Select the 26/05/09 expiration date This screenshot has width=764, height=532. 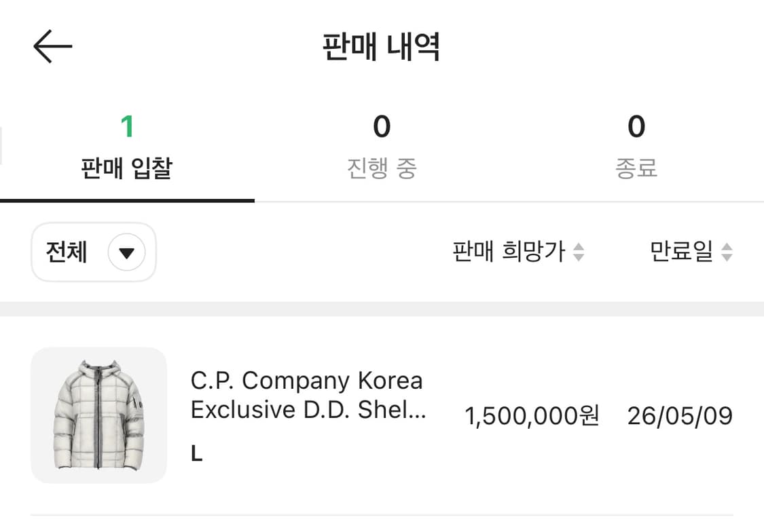(680, 416)
